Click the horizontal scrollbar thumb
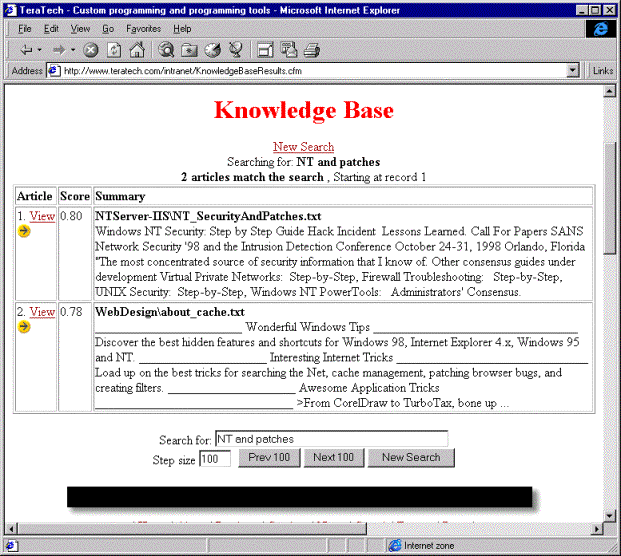Image resolution: width=621 pixels, height=556 pixels. coord(192,529)
